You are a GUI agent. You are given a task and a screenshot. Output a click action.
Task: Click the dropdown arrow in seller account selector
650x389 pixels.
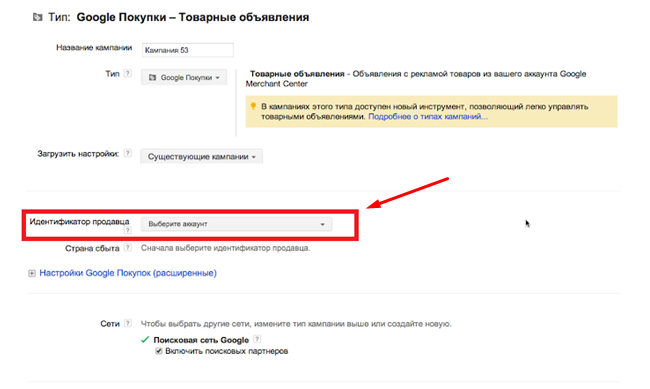[322, 224]
